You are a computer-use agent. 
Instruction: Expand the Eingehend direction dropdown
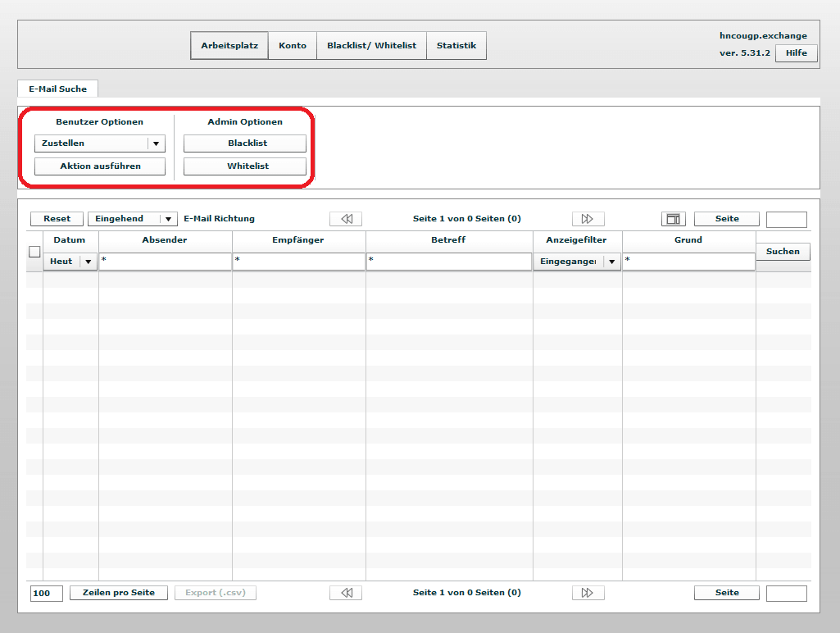click(132, 219)
